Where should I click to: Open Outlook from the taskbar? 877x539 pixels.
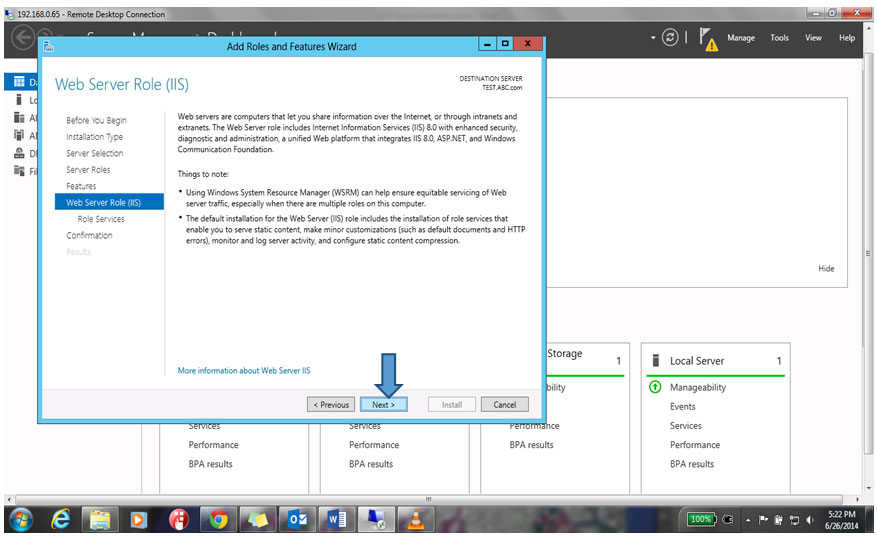tap(297, 521)
